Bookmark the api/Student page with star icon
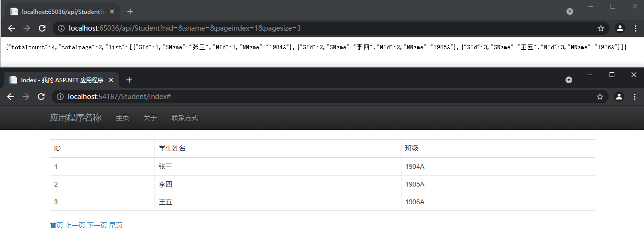 click(x=601, y=28)
